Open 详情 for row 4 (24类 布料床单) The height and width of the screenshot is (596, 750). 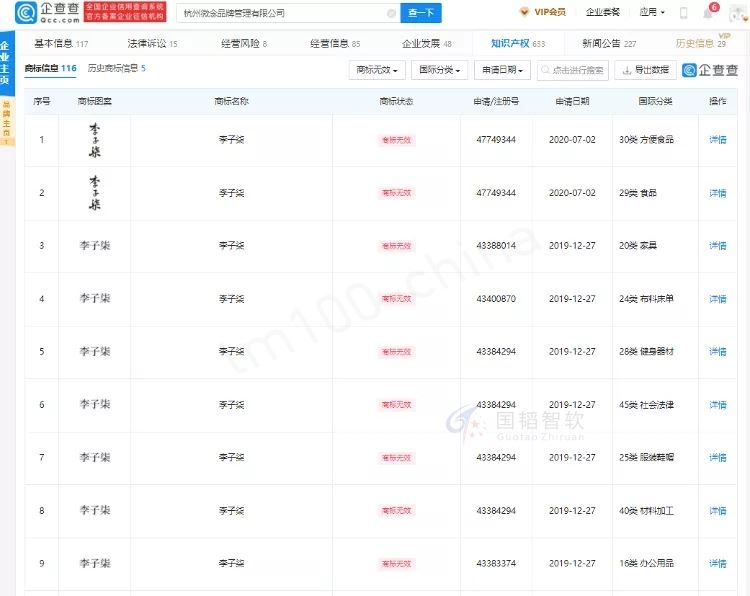pos(717,299)
